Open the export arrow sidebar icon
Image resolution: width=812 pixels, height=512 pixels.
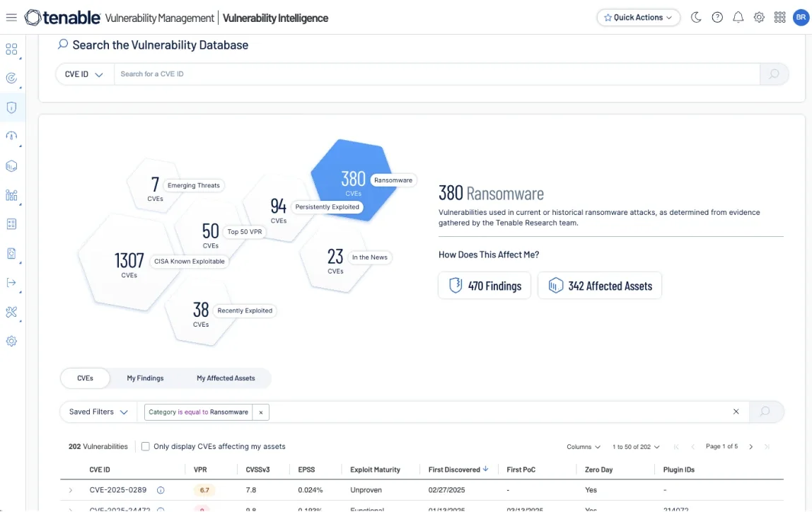coord(11,283)
